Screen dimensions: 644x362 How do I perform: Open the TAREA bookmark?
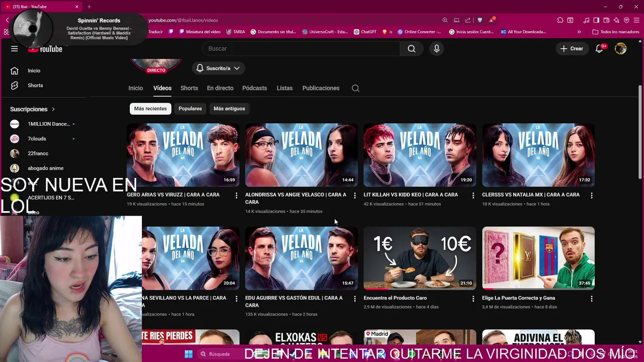pyautogui.click(x=235, y=32)
